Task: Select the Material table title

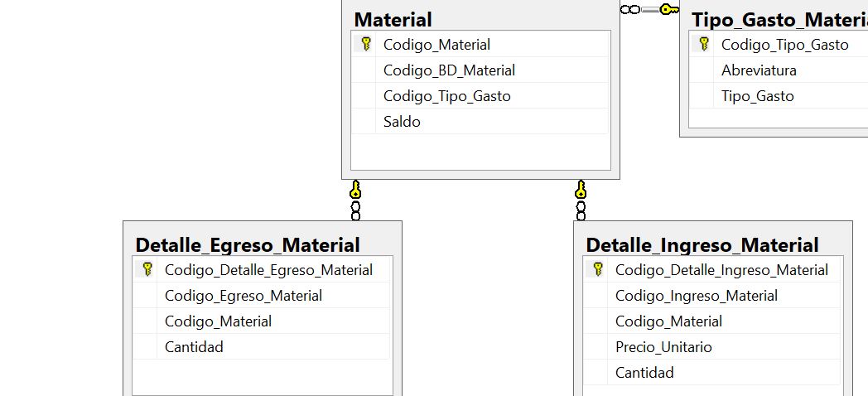Action: coord(393,19)
